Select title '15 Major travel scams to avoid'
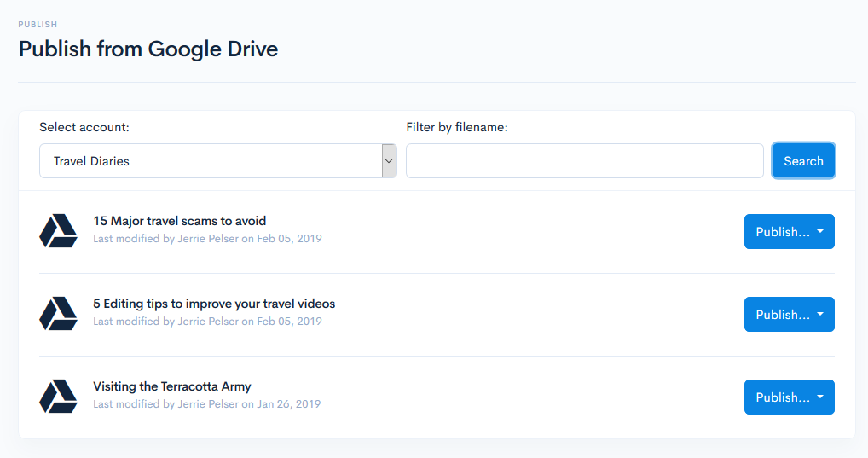Viewport: 868px width, 458px height. (x=179, y=221)
